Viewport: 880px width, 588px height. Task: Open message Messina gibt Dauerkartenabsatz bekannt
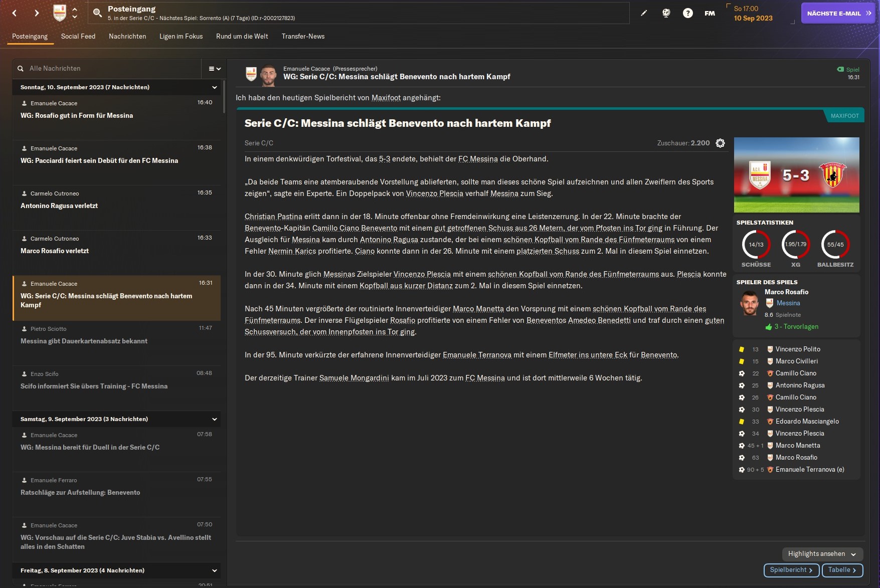point(116,343)
